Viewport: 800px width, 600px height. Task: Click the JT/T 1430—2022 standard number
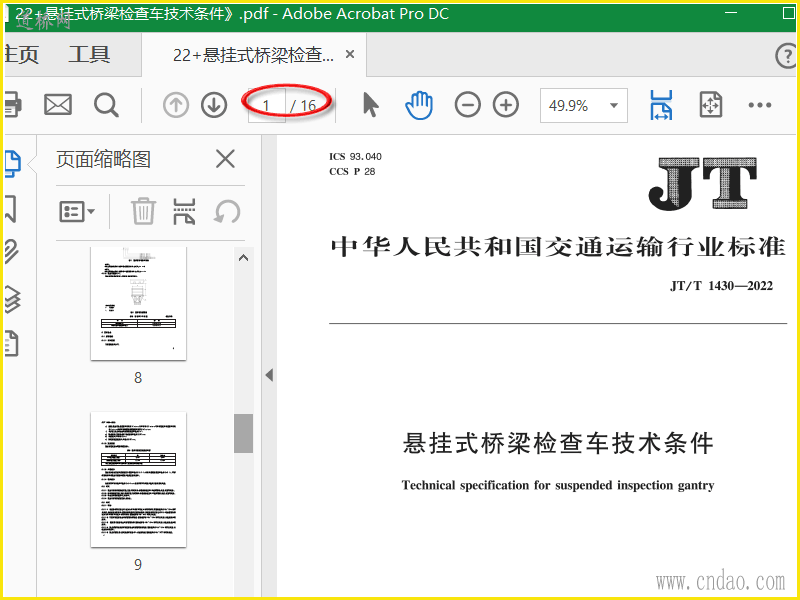(x=721, y=286)
